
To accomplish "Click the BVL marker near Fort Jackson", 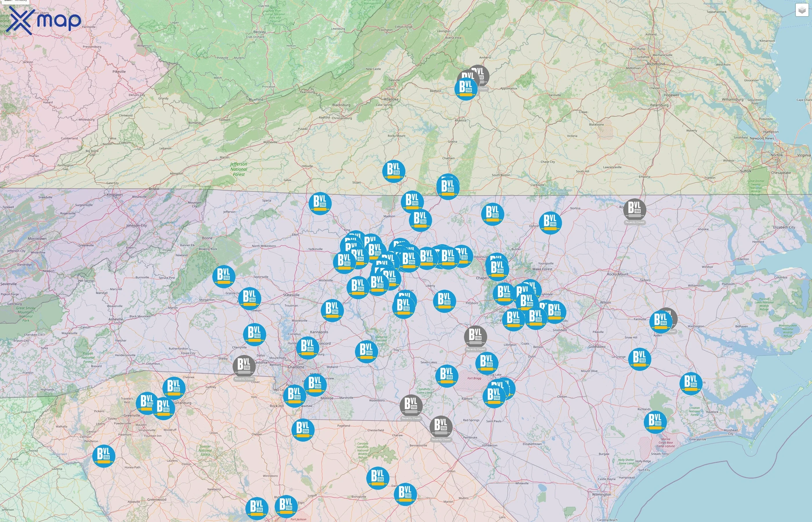I will (x=286, y=507).
